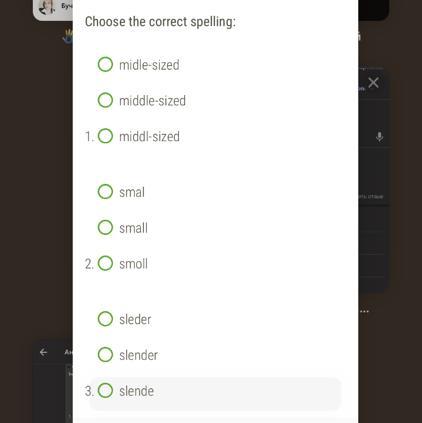This screenshot has width=422, height=423.
Task: Select the 'smoll' radio button
Action: click(105, 263)
